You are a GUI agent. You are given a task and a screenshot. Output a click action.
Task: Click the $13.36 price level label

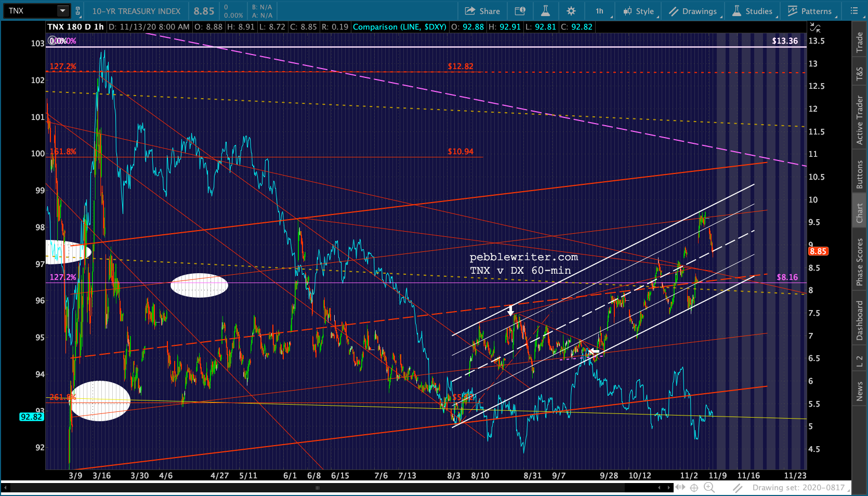pyautogui.click(x=785, y=41)
